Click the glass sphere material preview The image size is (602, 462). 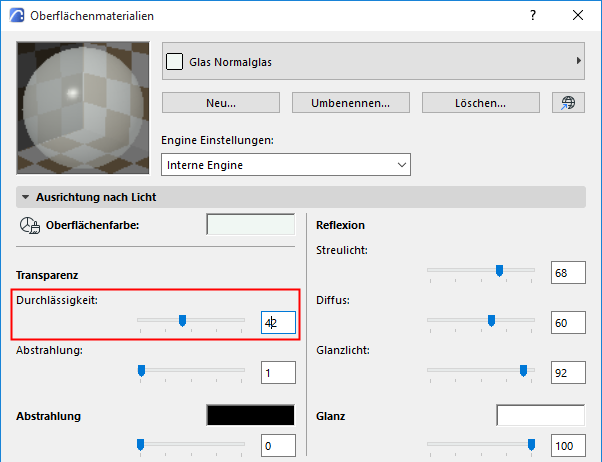[83, 108]
